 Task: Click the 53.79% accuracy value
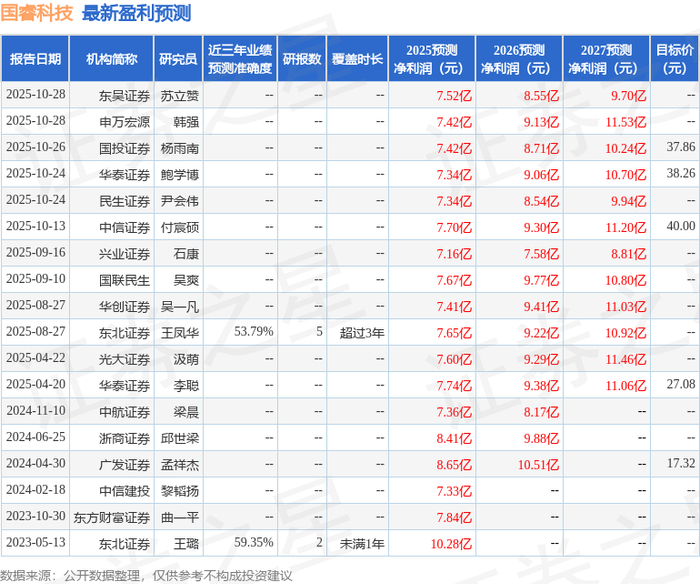point(254,332)
